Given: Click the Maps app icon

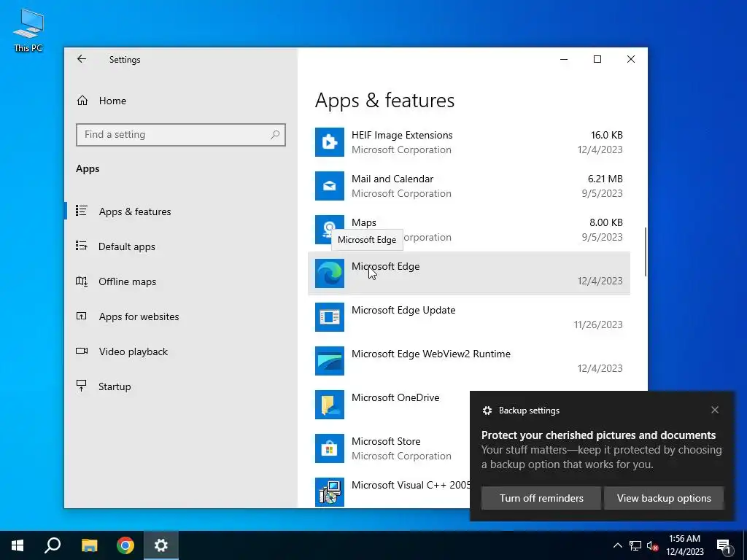Looking at the screenshot, I should pos(329,230).
